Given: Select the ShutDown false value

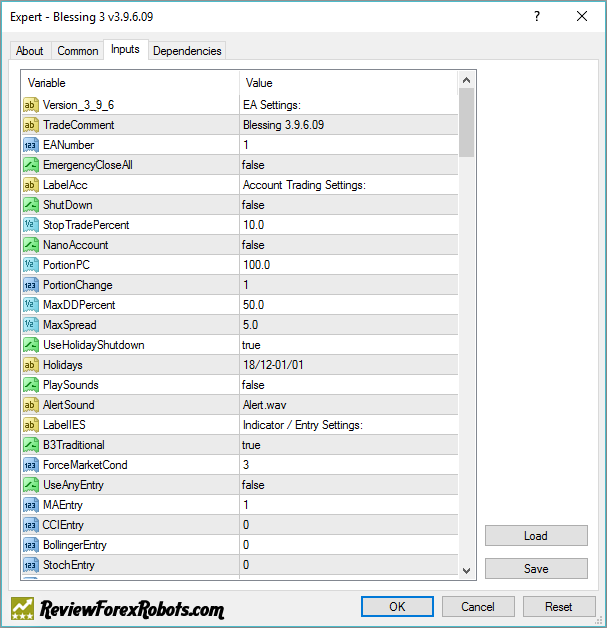Looking at the screenshot, I should pyautogui.click(x=253, y=205).
